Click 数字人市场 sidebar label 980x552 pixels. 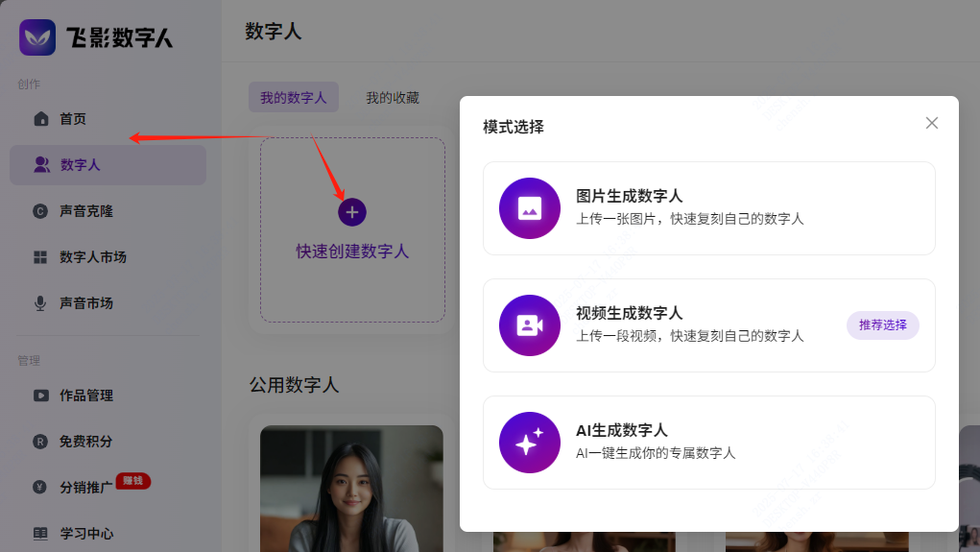tap(93, 257)
